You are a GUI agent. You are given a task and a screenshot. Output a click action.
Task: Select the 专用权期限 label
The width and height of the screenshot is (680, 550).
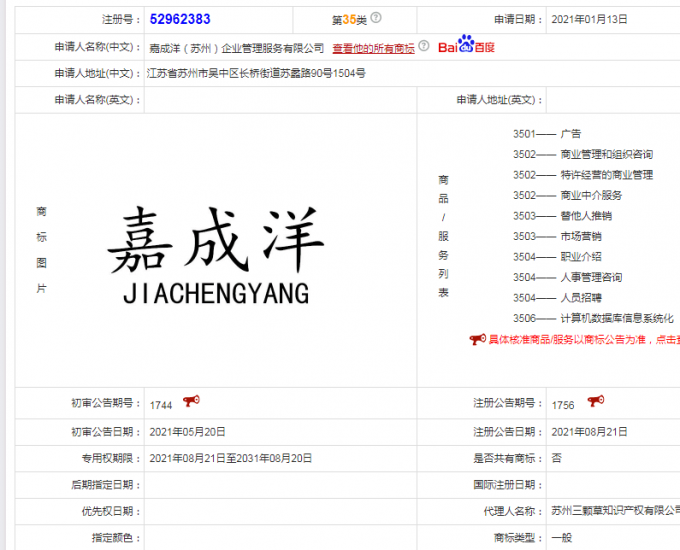(x=111, y=458)
